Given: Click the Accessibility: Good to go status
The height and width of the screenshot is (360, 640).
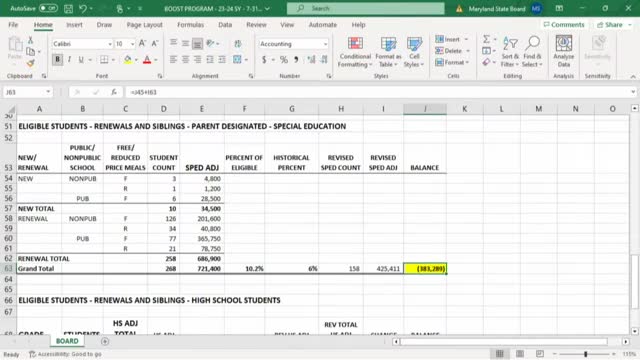Looking at the screenshot, I should pos(65,354).
